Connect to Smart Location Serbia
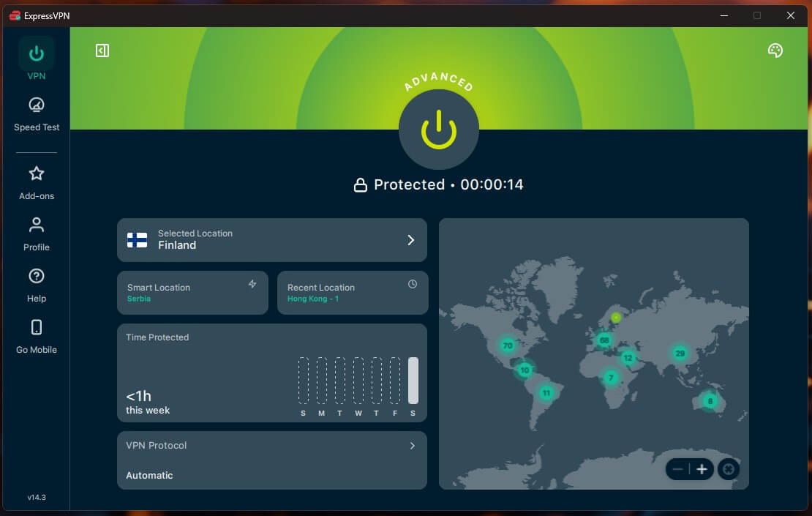The width and height of the screenshot is (812, 516). click(192, 293)
